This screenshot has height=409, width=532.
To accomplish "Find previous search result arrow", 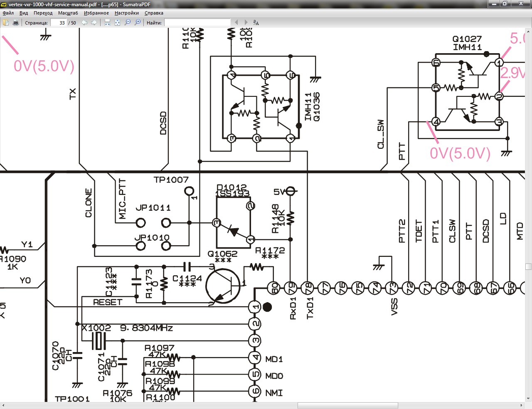I will (236, 22).
